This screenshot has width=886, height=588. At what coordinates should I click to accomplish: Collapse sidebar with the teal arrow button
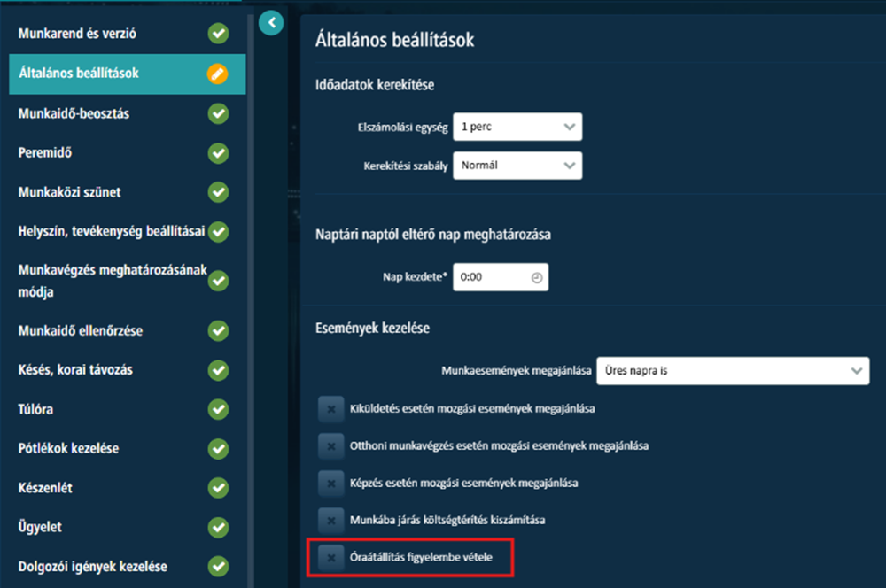pos(271,23)
